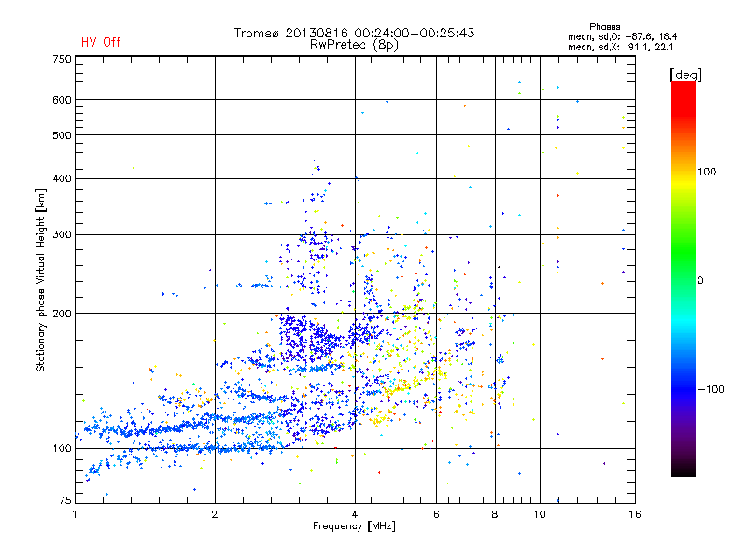Viewport: 747px width, 560px height.
Task: Click the y-axis tick label '300'
Action: click(62, 235)
